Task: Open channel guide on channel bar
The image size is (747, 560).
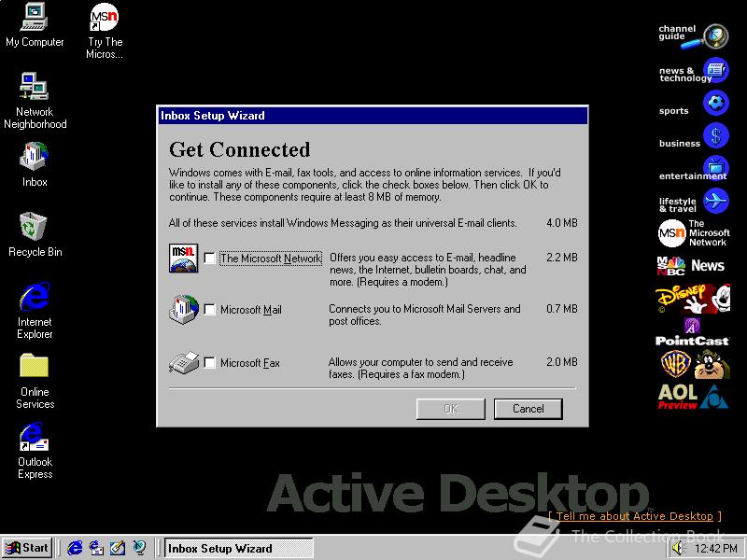Action: point(694,36)
